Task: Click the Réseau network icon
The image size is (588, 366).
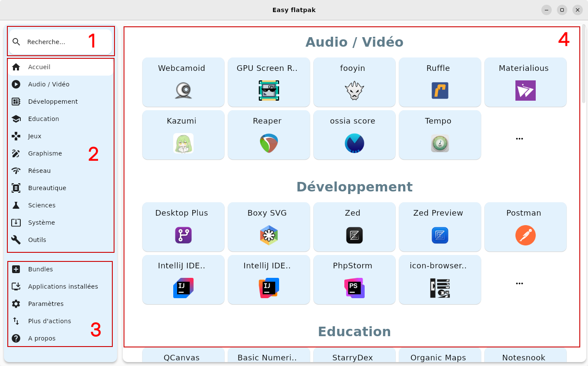Action: click(16, 171)
